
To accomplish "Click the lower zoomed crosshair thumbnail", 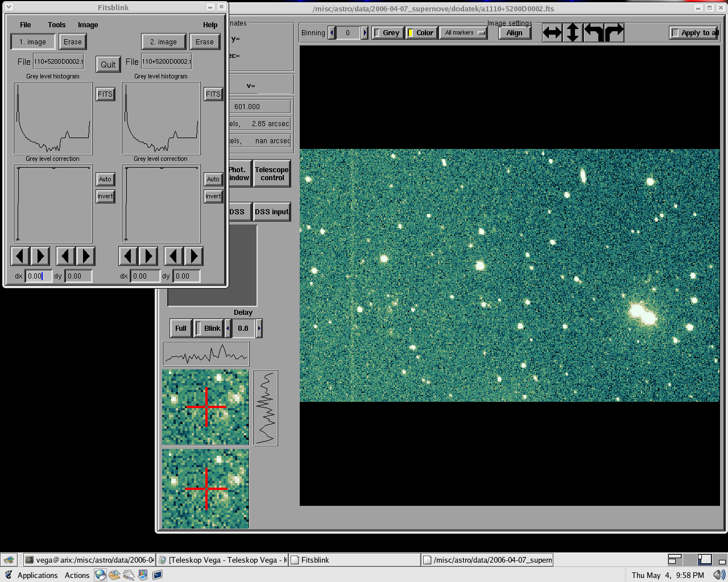I will (x=206, y=489).
